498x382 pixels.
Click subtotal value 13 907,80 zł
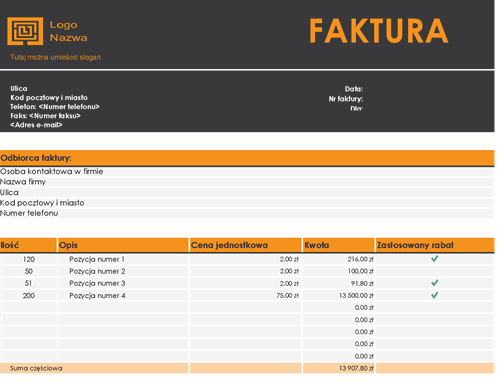click(x=356, y=368)
